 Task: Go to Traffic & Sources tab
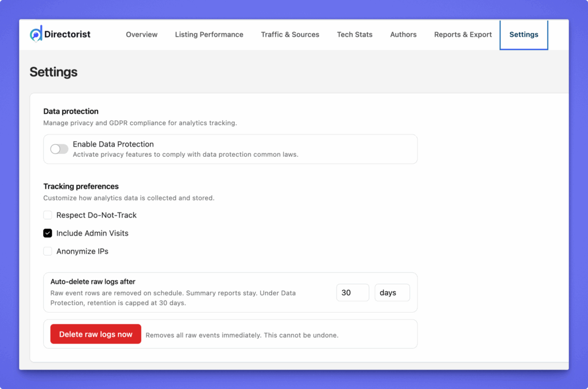point(290,34)
